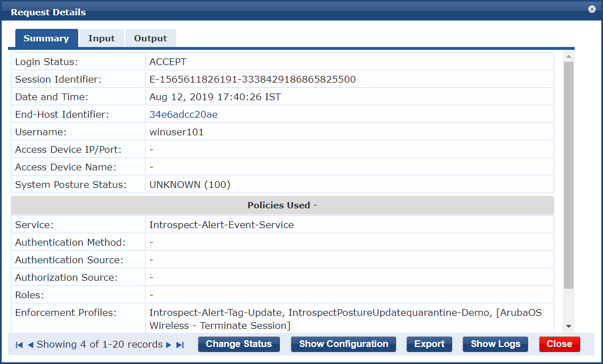Click the 'Access Device Name:' label
Screen dimensions: 603x364
65,167
